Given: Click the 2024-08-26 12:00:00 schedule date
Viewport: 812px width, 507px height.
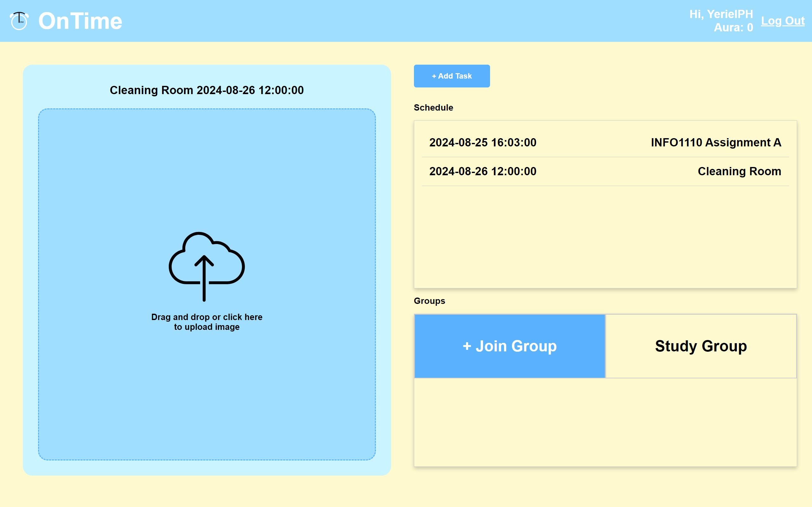Looking at the screenshot, I should point(482,171).
